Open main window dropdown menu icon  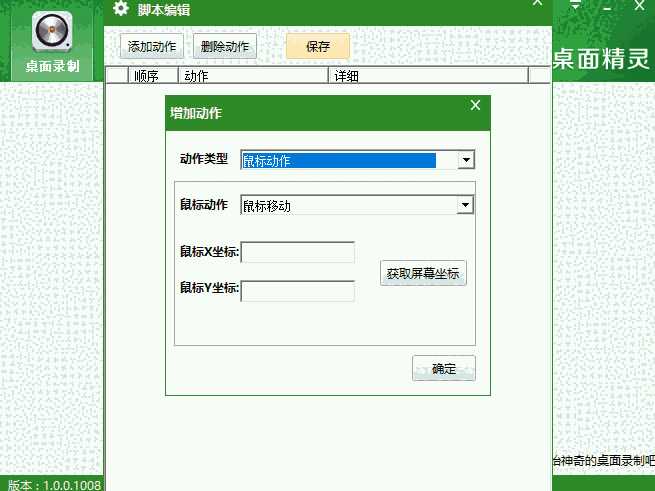576,5
